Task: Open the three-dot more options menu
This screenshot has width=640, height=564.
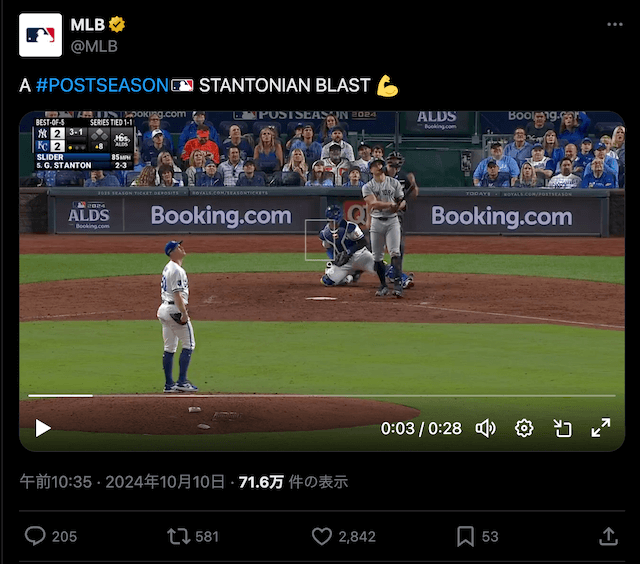Action: 615,24
